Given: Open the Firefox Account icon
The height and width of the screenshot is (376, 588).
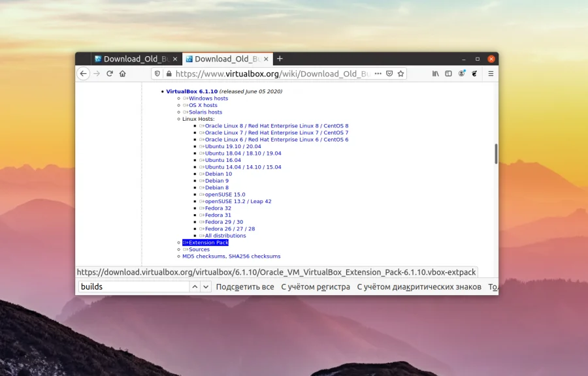Looking at the screenshot, I should [462, 73].
